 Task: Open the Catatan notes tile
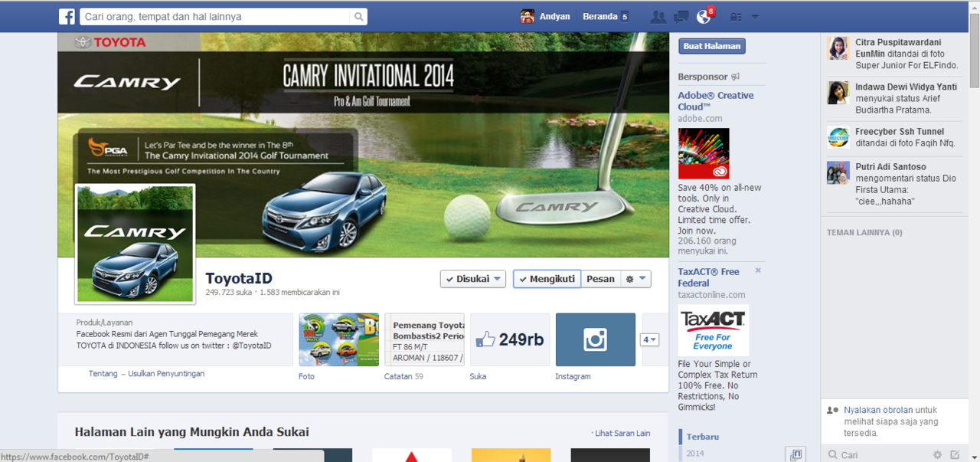click(424, 339)
